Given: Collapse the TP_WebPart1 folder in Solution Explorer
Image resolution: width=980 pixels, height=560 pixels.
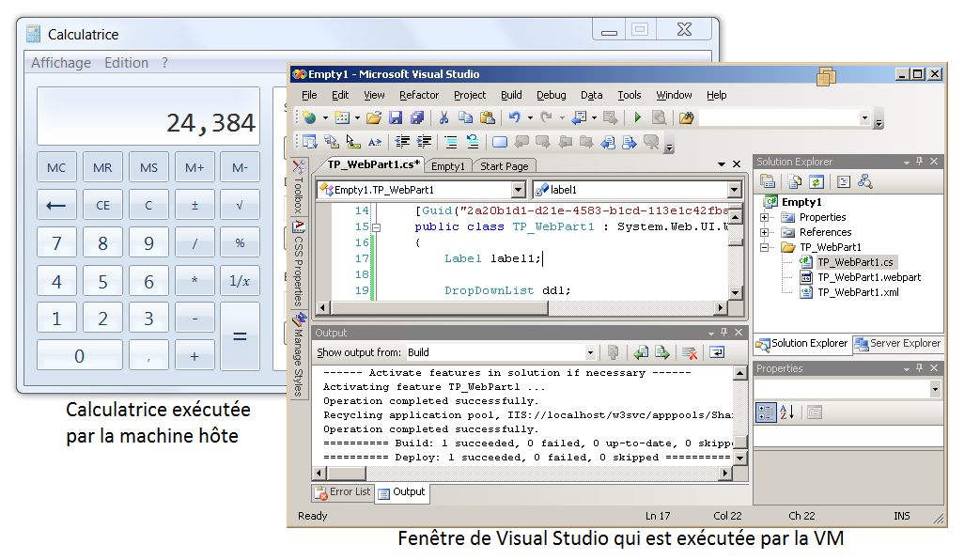Looking at the screenshot, I should pyautogui.click(x=765, y=247).
